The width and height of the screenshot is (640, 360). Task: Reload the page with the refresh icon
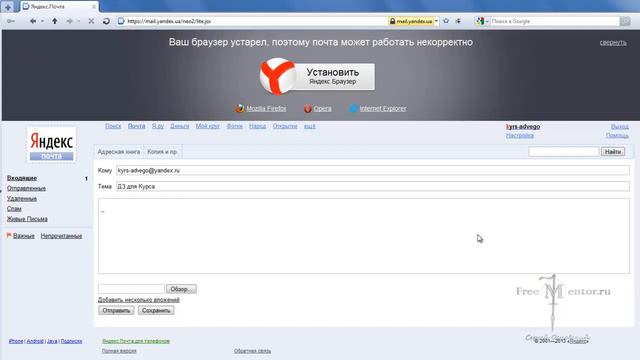point(106,21)
